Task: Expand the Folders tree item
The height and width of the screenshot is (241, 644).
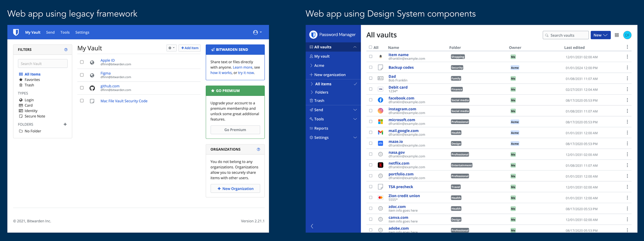Action: [x=312, y=92]
